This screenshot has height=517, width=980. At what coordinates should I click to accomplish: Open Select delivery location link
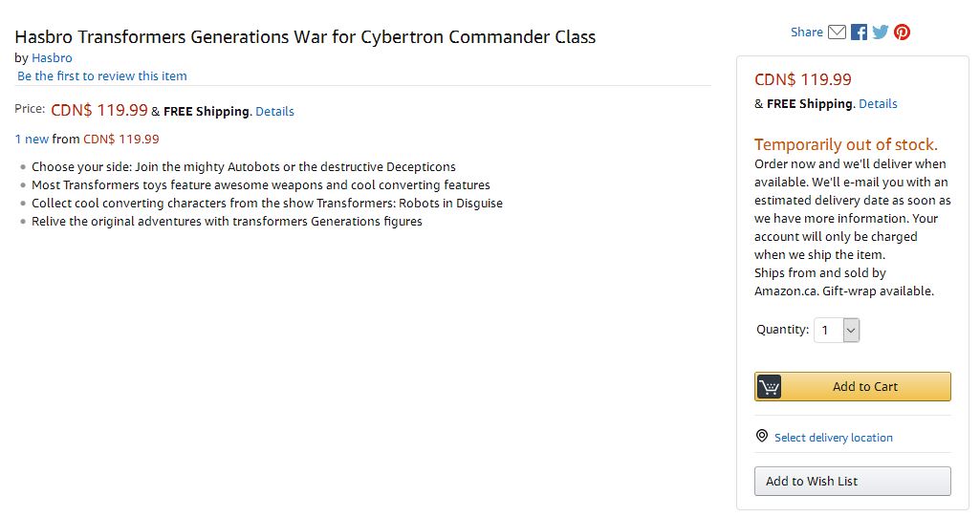tap(833, 438)
